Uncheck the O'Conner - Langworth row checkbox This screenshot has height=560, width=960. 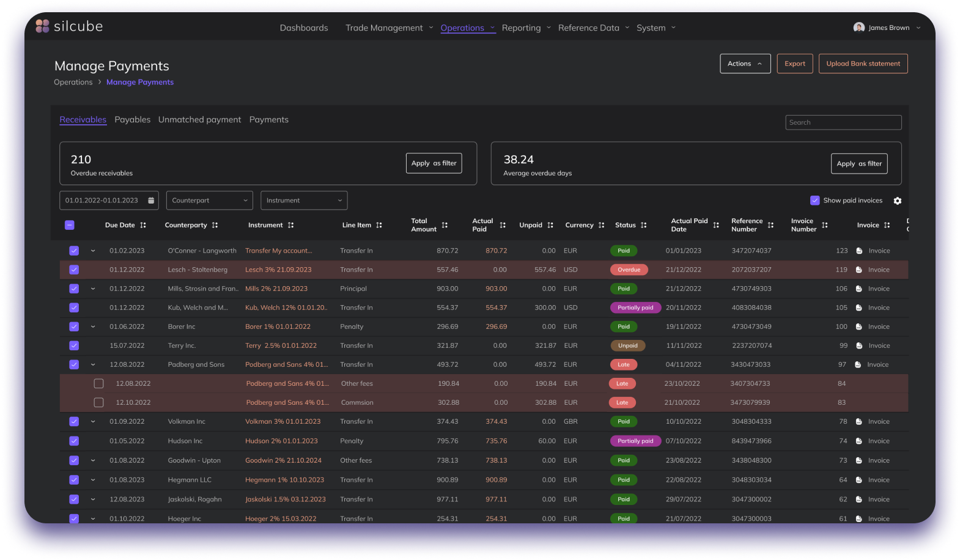(x=74, y=251)
